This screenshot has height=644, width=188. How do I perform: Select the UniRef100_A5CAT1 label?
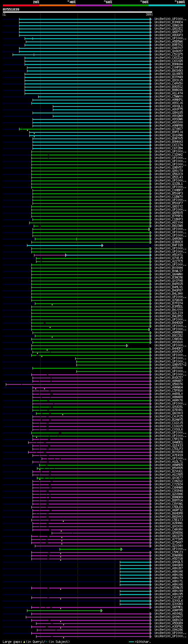coord(169,255)
